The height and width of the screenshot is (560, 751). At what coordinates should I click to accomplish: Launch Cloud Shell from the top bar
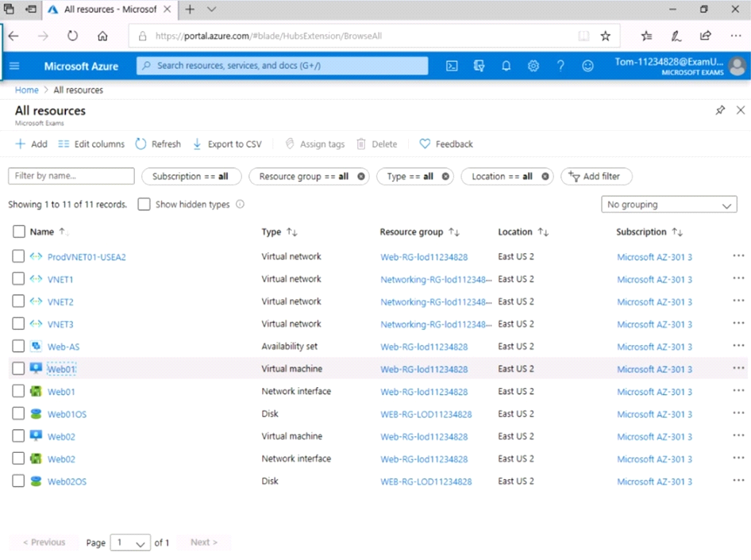coord(452,66)
